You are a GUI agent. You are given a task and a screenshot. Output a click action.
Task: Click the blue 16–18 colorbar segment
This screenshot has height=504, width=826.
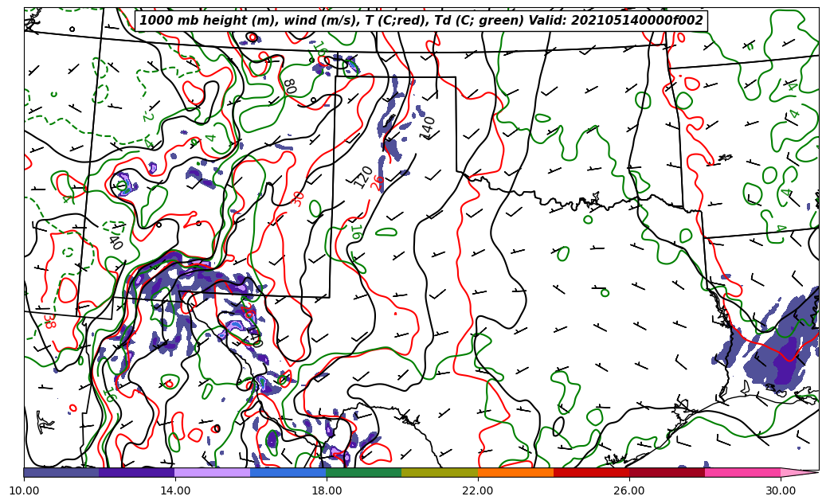pos(288,472)
